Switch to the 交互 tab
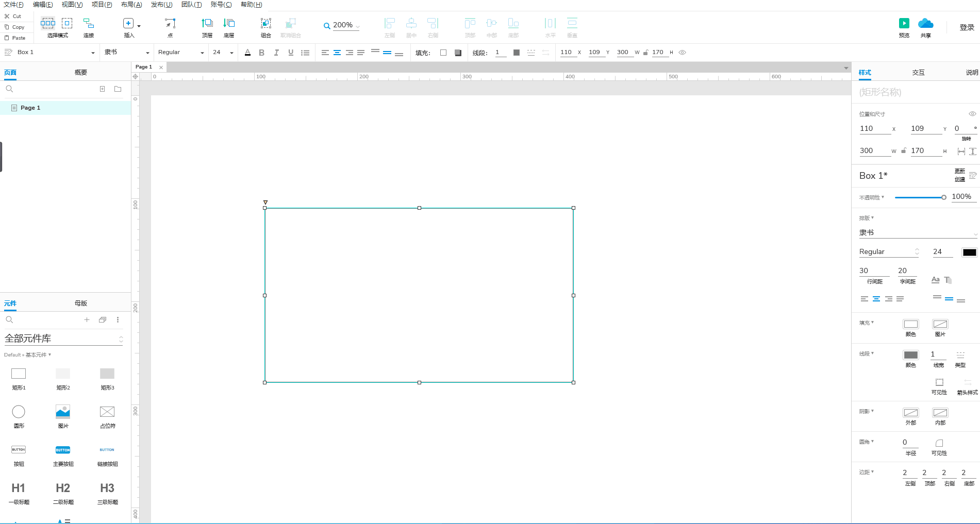The width and height of the screenshot is (980, 524). tap(918, 73)
